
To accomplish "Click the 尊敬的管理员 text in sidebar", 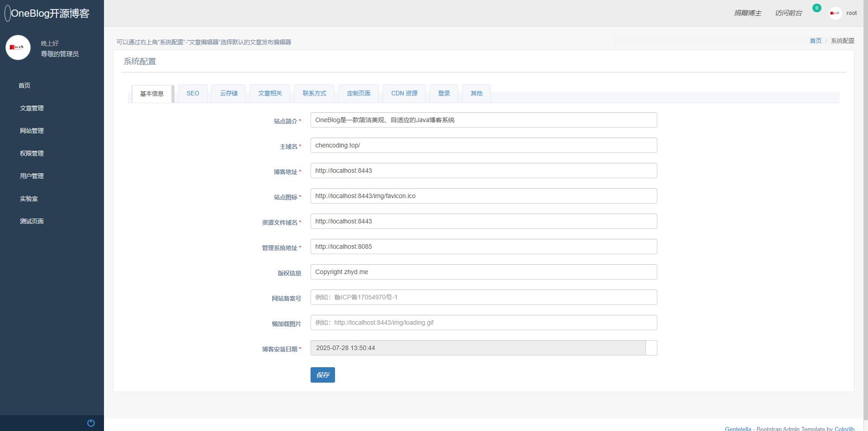I will click(x=60, y=54).
